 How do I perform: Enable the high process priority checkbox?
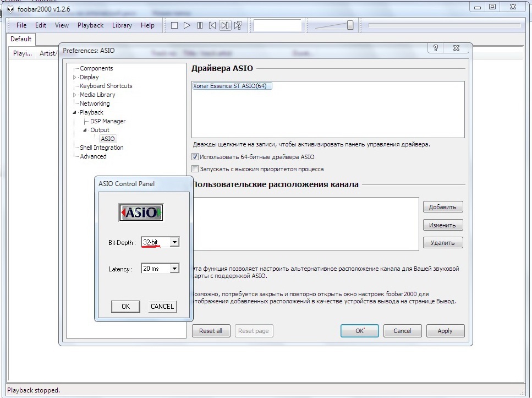pyautogui.click(x=195, y=169)
